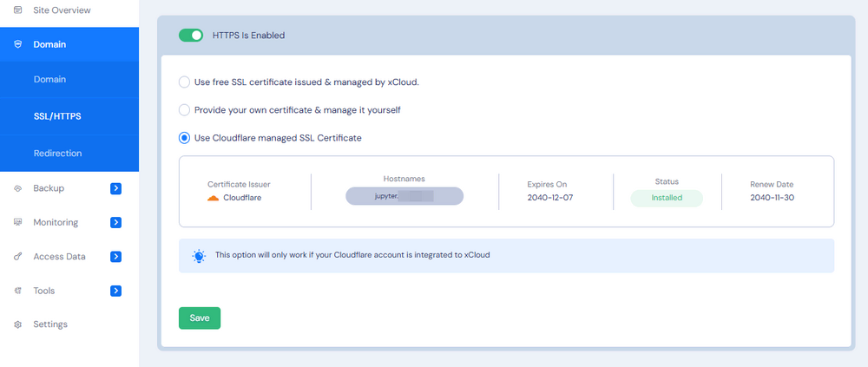
Task: Click the Settings gear icon
Action: point(17,324)
